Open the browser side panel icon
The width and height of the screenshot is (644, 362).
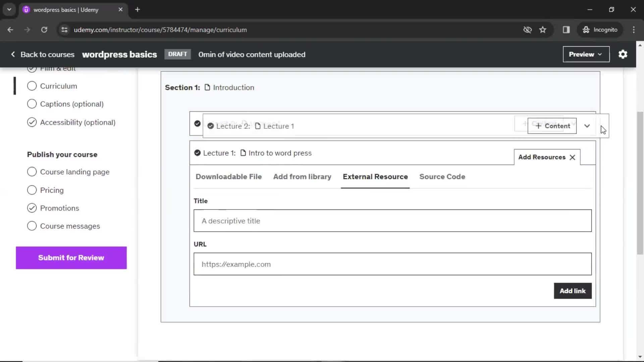coord(566,30)
